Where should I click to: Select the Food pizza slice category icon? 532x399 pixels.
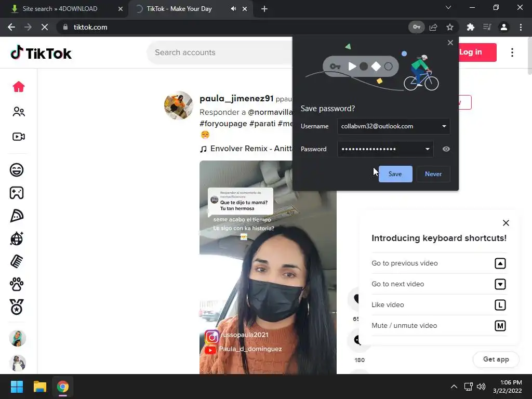point(17,216)
